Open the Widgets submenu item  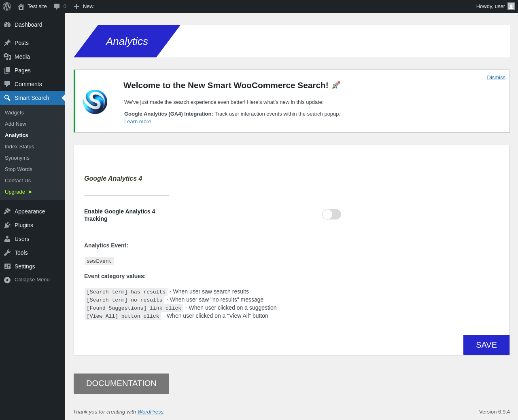point(14,113)
